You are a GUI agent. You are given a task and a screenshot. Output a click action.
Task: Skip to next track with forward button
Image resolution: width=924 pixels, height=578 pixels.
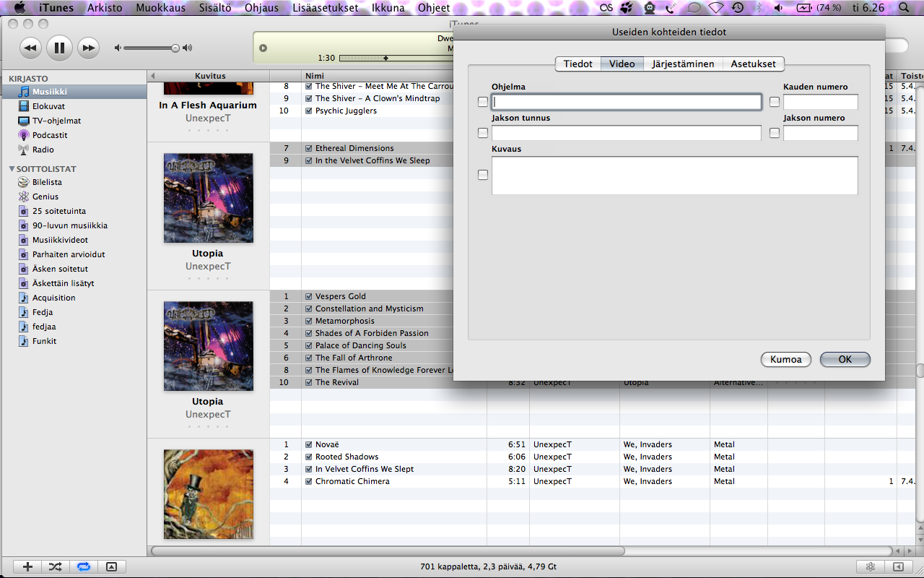[x=88, y=48]
